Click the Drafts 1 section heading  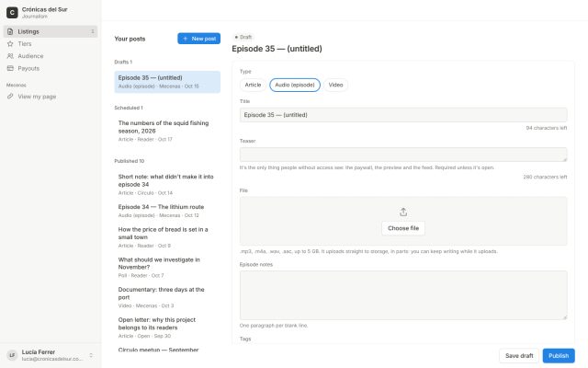pos(123,62)
